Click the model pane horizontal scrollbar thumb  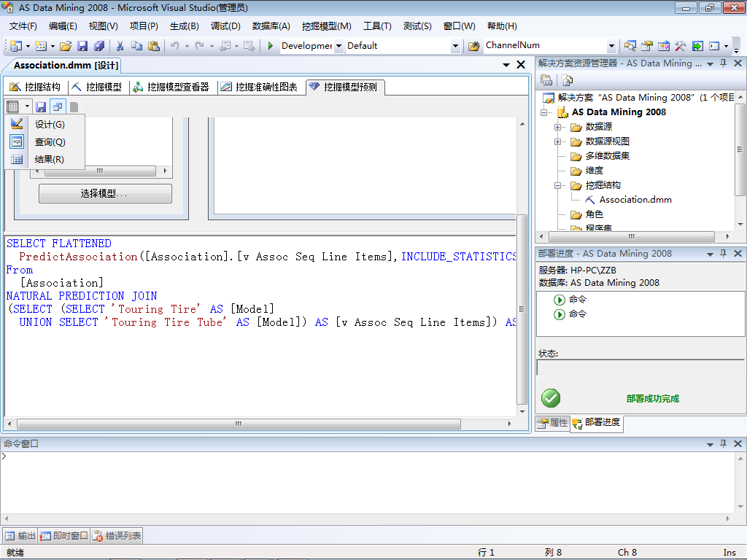(x=99, y=171)
